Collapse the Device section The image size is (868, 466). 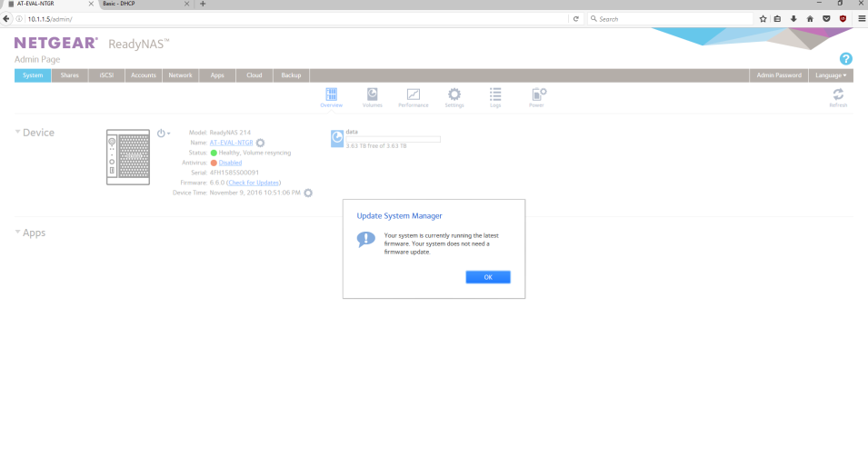(x=17, y=132)
